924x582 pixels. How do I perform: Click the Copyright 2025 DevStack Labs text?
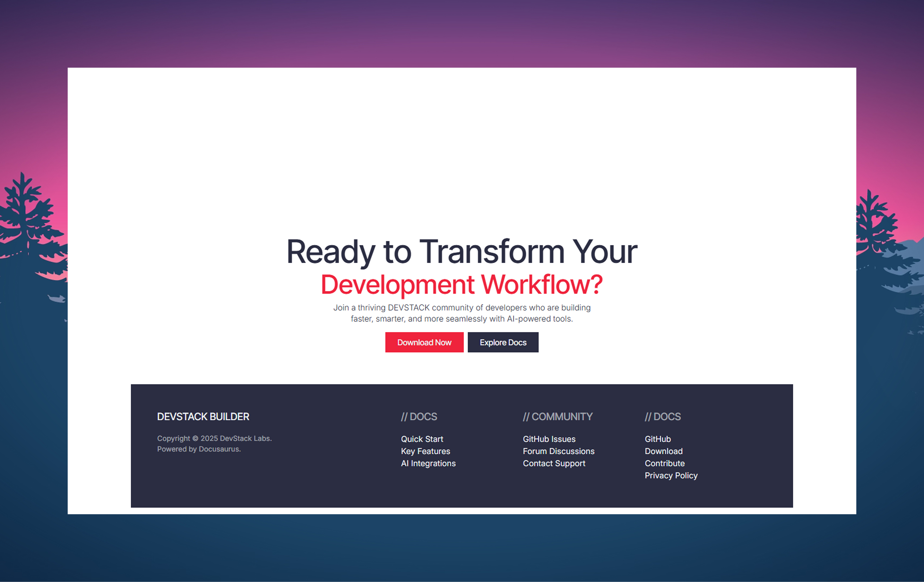(x=214, y=438)
